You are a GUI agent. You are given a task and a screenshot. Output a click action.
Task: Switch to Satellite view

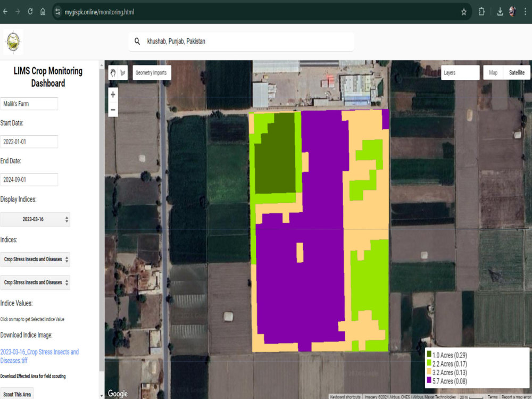coord(517,72)
